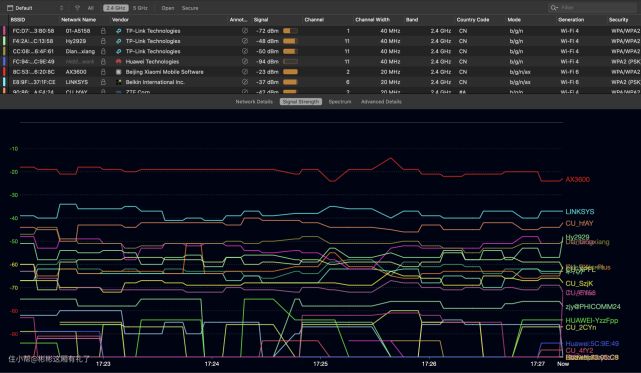
Task: Open the Spectrum tab
Action: tap(340, 101)
